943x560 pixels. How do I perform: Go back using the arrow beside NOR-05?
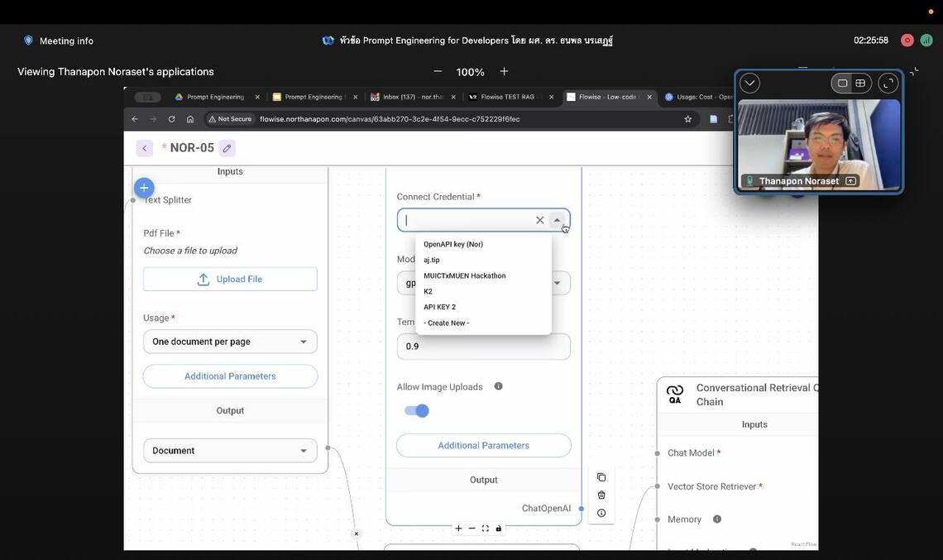[145, 148]
